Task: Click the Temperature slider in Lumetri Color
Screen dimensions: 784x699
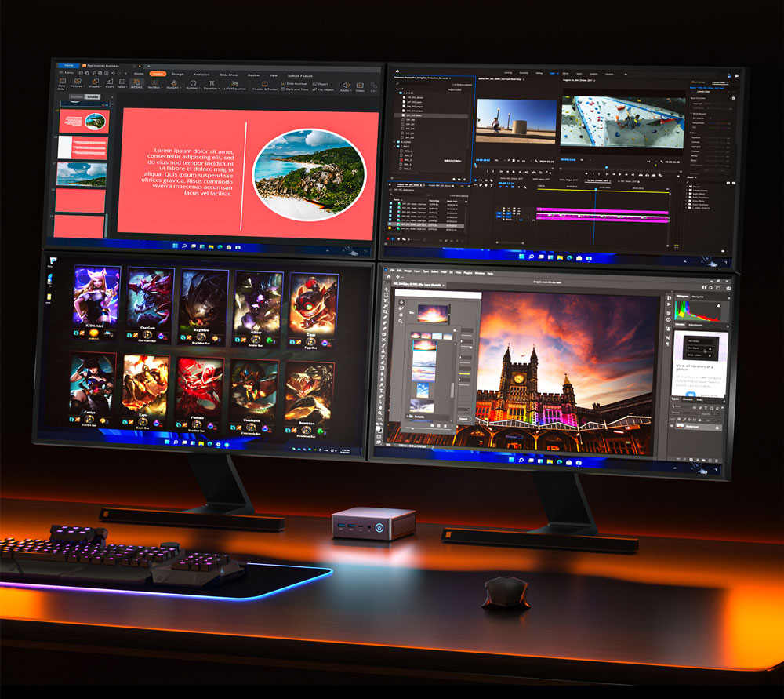Action: coord(717,123)
